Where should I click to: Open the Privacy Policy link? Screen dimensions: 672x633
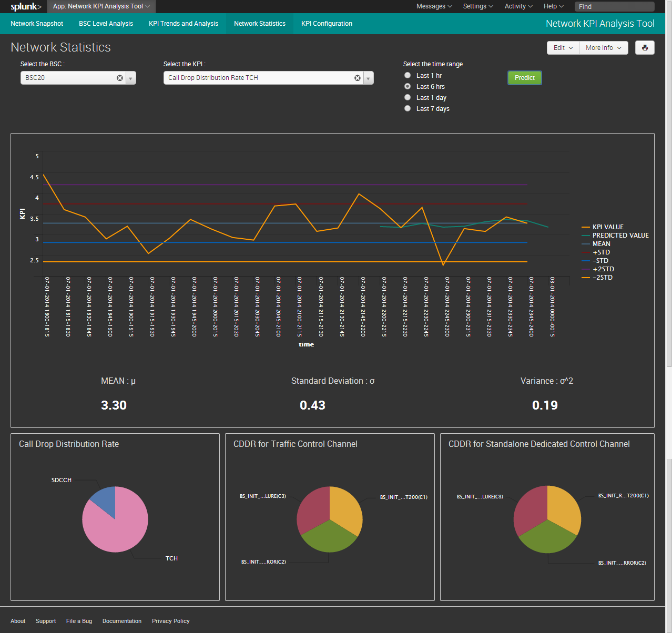[170, 621]
